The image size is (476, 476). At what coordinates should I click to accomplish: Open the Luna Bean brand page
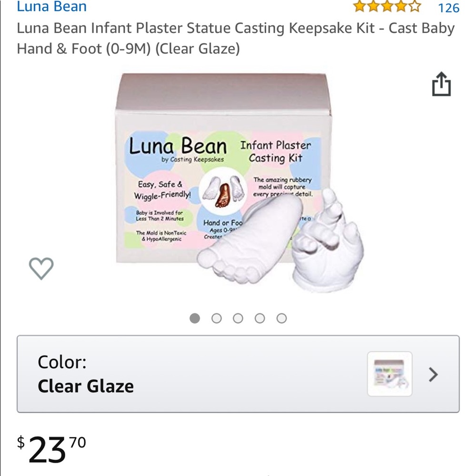click(51, 7)
